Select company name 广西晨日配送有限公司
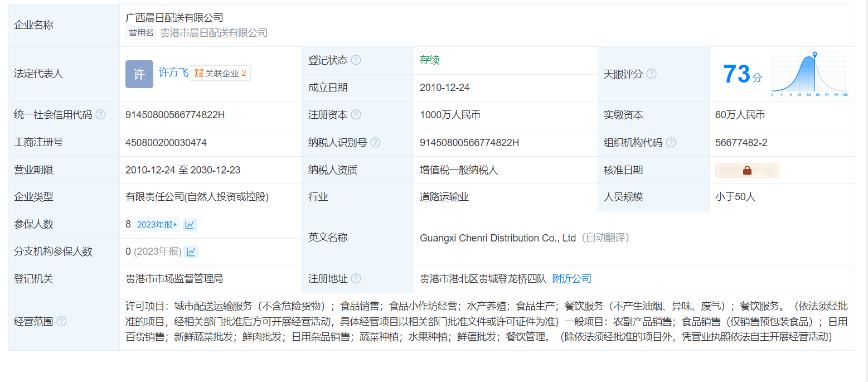 point(174,18)
